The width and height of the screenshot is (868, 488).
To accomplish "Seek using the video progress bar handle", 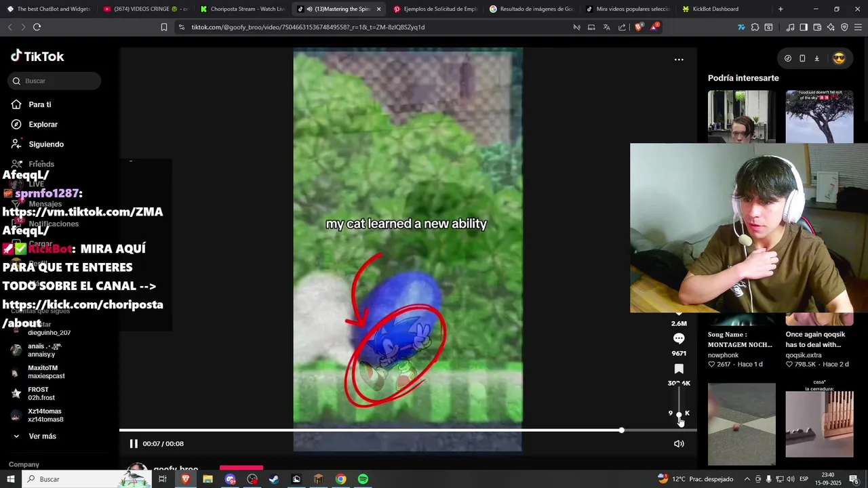I will [x=621, y=430].
